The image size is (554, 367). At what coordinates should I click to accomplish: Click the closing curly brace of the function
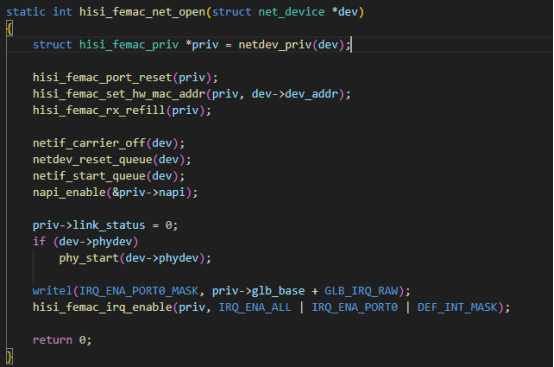[10, 356]
